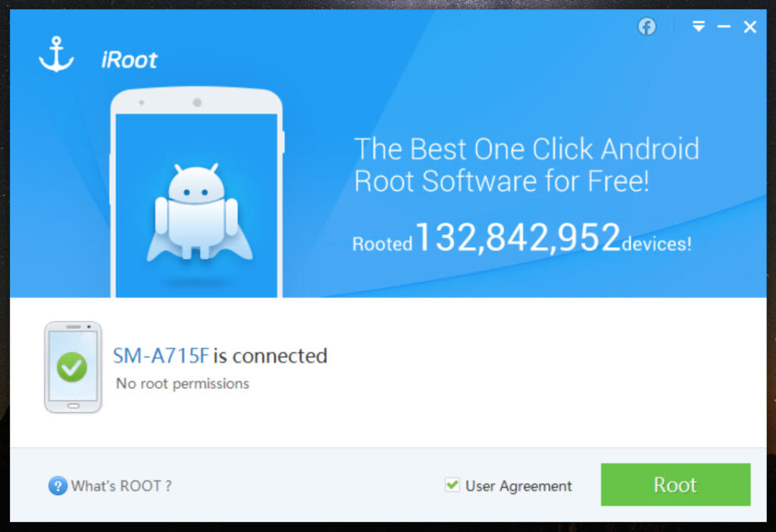Toggle the User Agreement checkbox
Image resolution: width=776 pixels, height=532 pixels.
452,484
